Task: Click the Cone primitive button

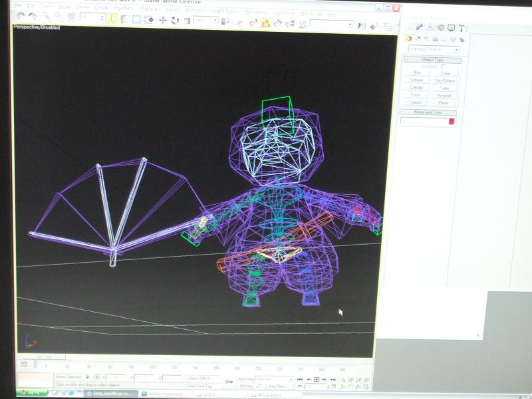Action: (x=446, y=73)
